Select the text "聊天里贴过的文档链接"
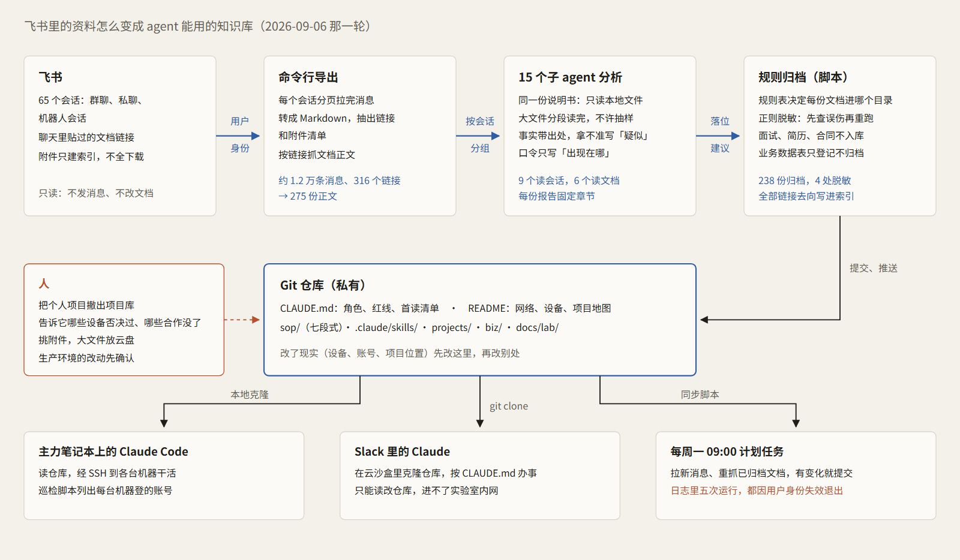Screen dimensions: 960x560 click(86, 137)
